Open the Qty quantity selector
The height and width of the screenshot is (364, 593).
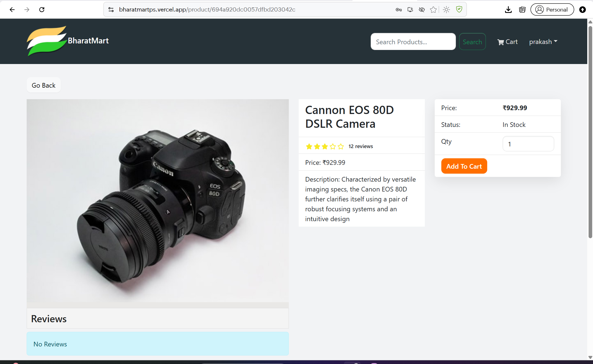[528, 144]
